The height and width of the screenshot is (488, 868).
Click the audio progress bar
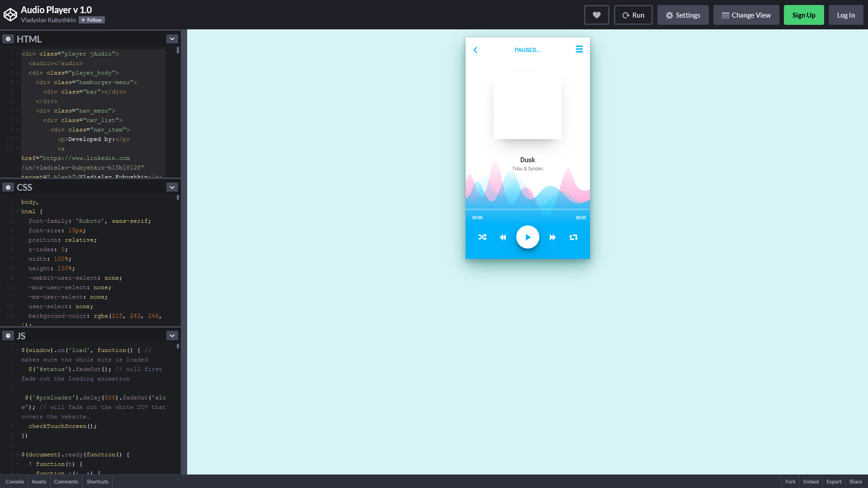point(528,209)
